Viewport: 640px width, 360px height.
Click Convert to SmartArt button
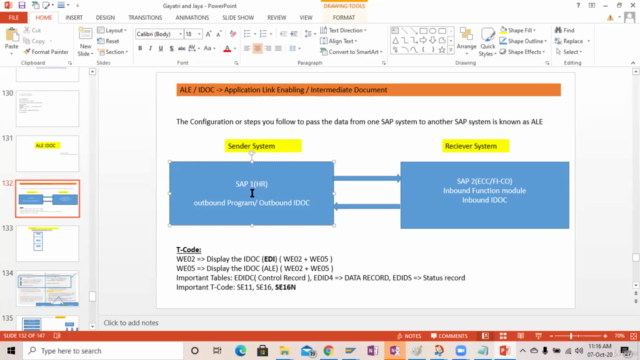coord(351,52)
